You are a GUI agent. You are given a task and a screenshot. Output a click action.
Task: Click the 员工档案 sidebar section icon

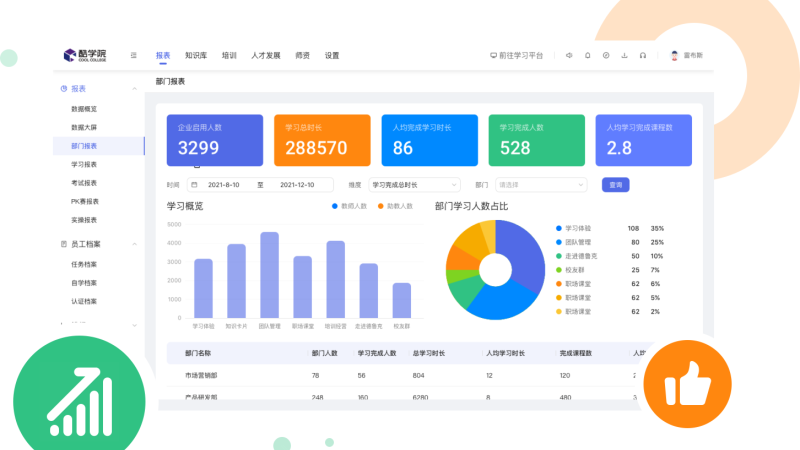[64, 244]
